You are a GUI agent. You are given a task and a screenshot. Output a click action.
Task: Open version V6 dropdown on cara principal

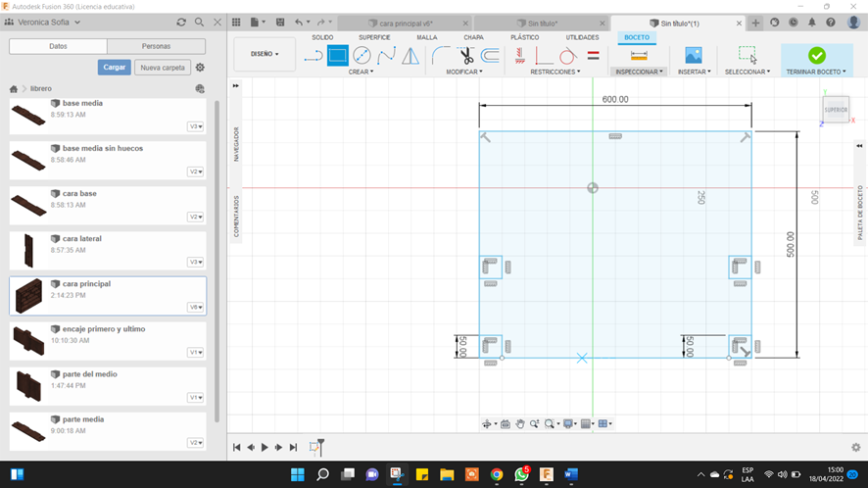195,308
